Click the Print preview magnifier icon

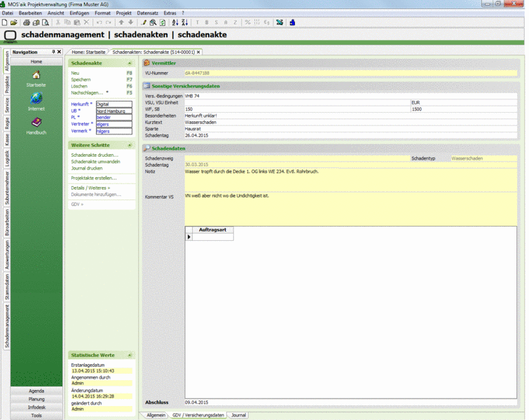[46, 22]
